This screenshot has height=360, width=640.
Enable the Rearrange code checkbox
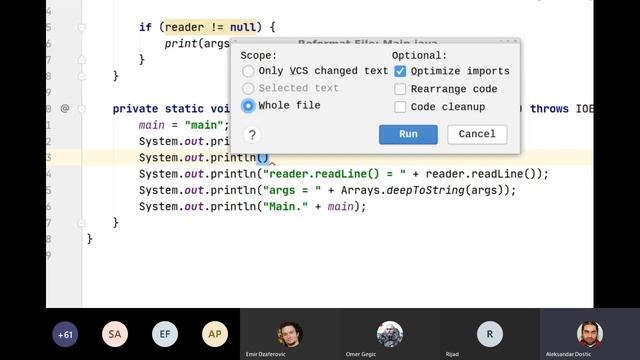(x=400, y=89)
